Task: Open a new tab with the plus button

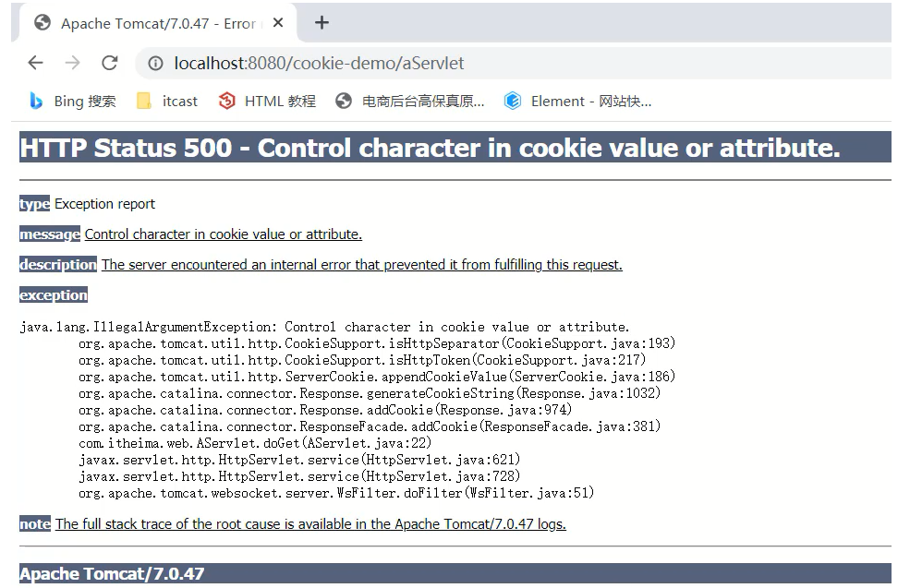Action: click(322, 22)
